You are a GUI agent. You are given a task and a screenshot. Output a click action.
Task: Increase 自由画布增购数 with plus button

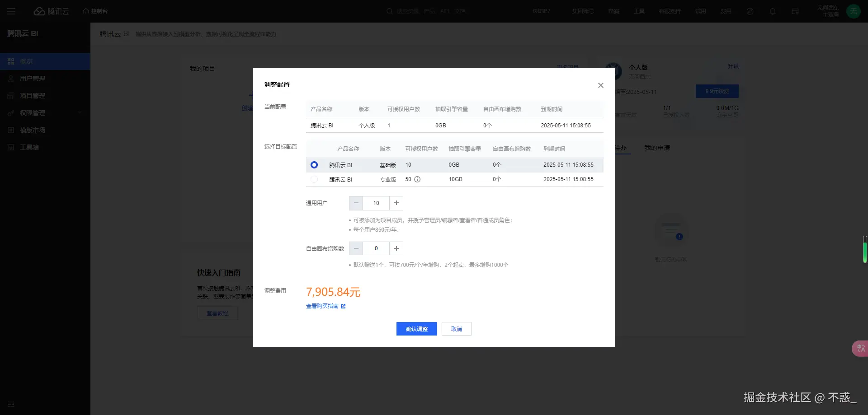pyautogui.click(x=396, y=248)
